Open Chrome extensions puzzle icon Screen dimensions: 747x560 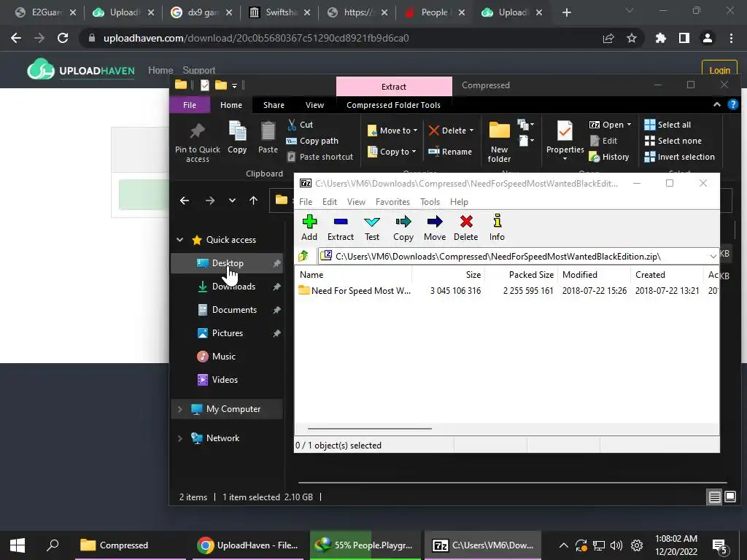[661, 38]
